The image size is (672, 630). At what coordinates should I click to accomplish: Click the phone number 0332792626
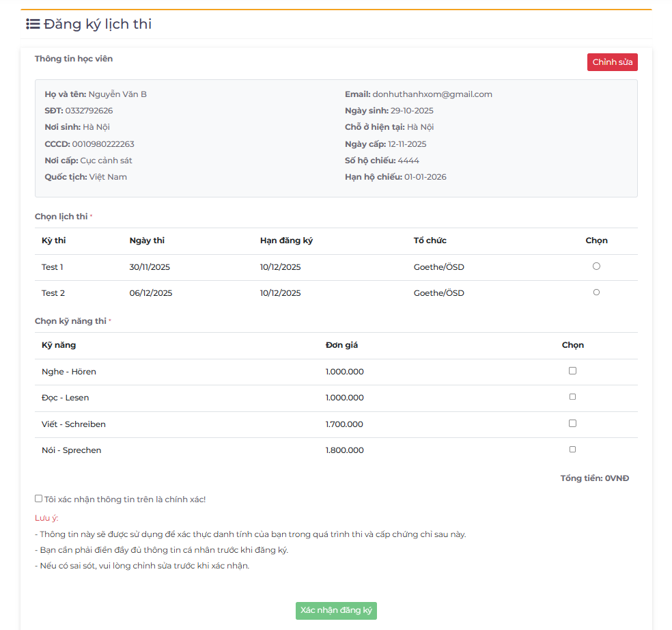pos(89,111)
